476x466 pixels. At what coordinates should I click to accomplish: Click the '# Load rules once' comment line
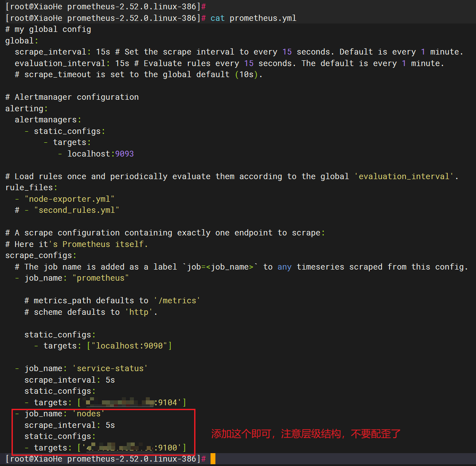(x=232, y=176)
